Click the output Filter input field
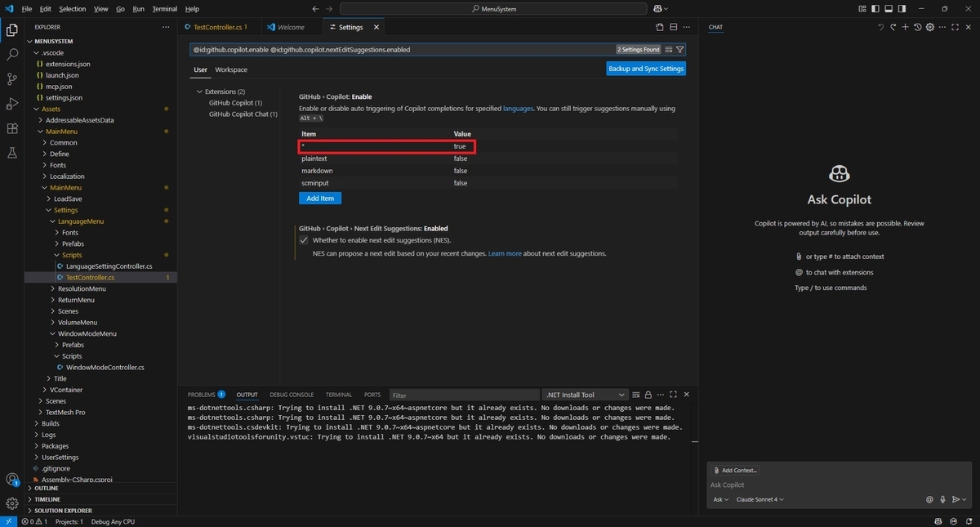This screenshot has height=527, width=980. [464, 395]
